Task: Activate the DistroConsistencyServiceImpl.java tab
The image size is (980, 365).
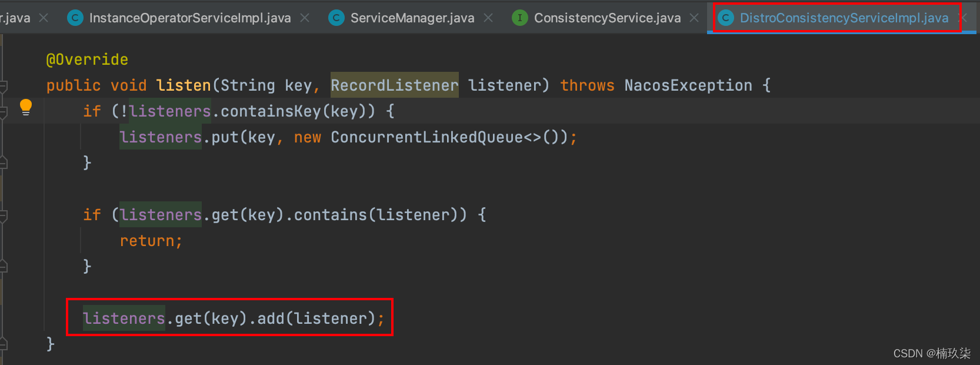Action: tap(844, 18)
